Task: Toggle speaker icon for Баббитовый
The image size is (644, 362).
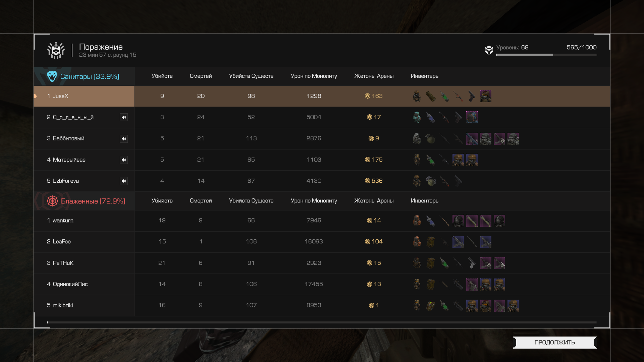Action: click(124, 139)
